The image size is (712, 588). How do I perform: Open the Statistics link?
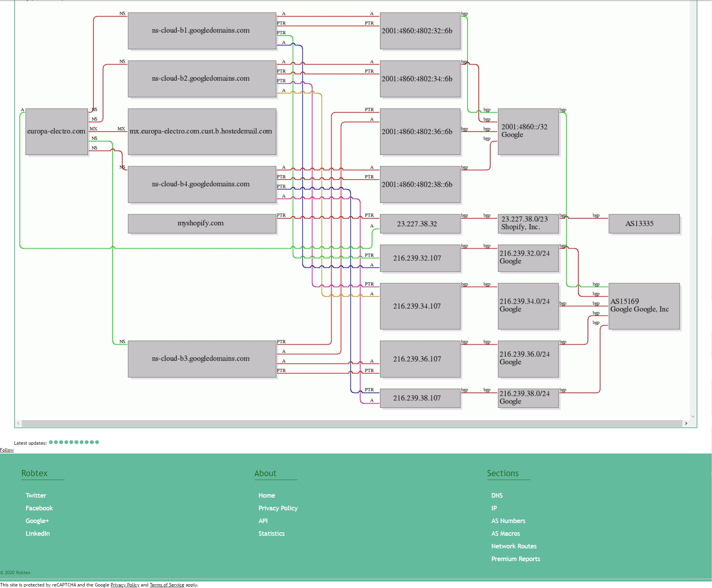(272, 533)
